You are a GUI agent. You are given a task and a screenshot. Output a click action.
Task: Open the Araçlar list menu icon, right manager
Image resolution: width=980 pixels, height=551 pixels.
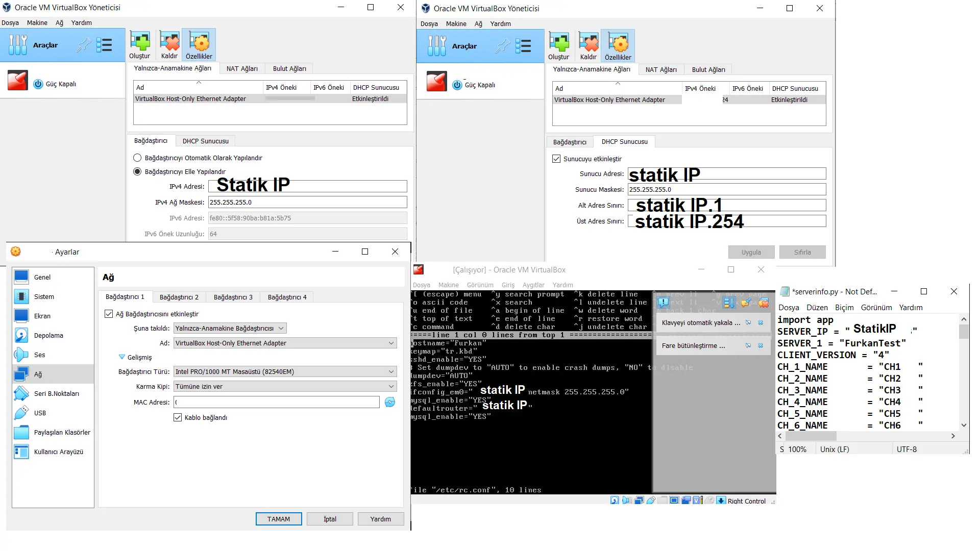point(523,46)
